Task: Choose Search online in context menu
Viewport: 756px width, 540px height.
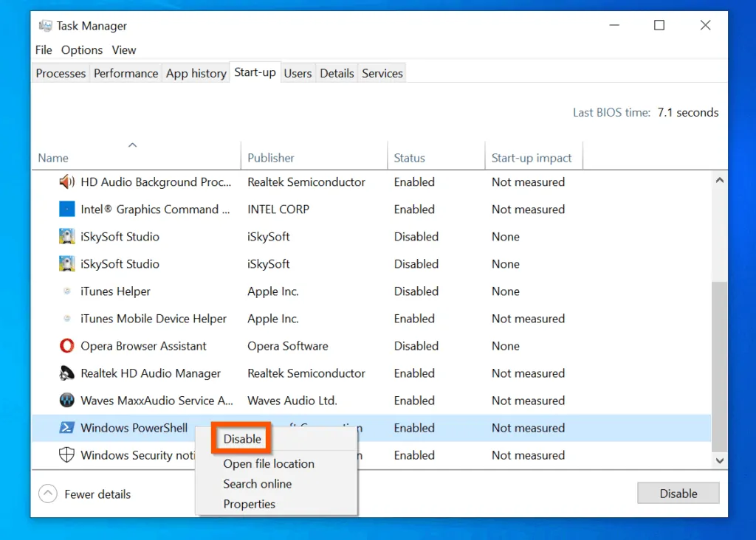Action: [258, 484]
